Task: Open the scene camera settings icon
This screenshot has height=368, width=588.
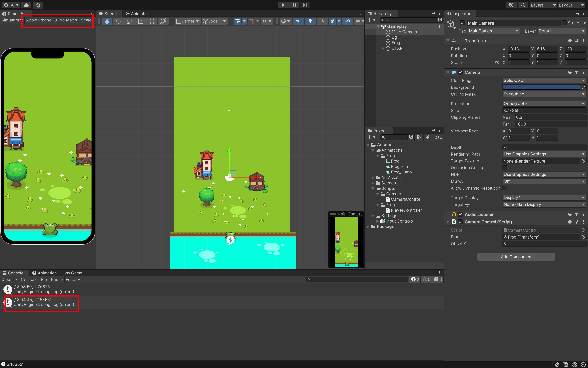Action: point(358,21)
